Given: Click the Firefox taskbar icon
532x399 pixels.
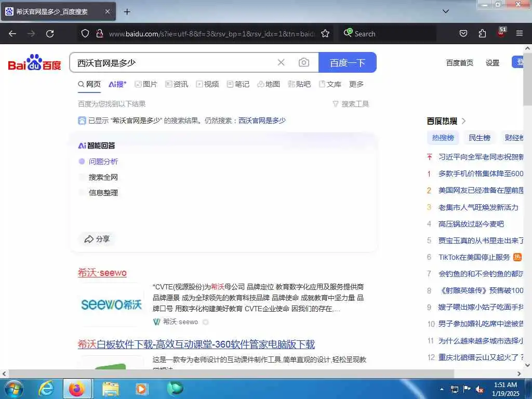Looking at the screenshot, I should tap(77, 389).
